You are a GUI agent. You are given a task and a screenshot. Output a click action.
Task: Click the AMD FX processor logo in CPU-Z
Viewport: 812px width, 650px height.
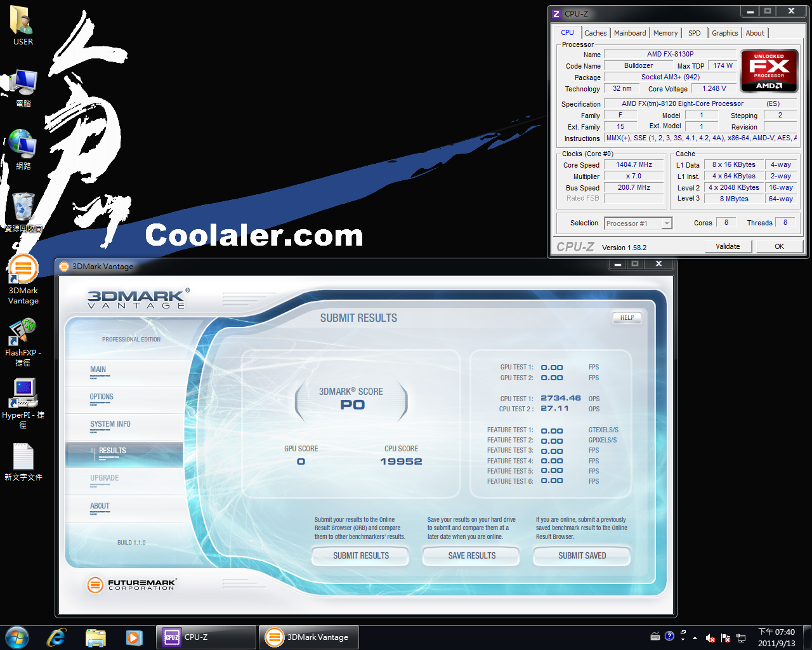[x=769, y=71]
